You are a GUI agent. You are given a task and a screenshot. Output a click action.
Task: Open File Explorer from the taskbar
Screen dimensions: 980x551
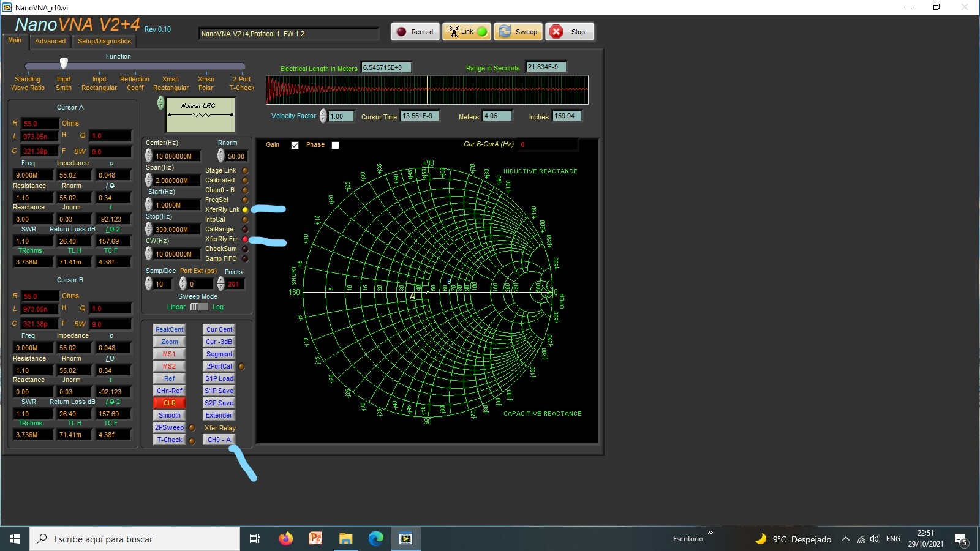[345, 539]
